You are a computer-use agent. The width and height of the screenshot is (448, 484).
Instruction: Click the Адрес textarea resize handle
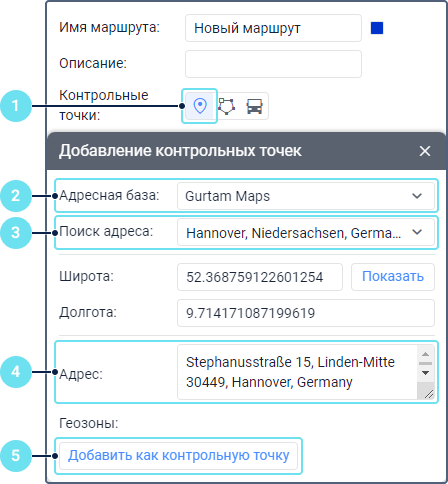pyautogui.click(x=429, y=394)
